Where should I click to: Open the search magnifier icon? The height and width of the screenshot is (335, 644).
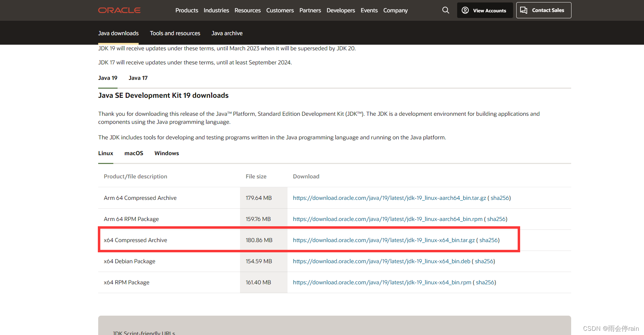pyautogui.click(x=446, y=10)
